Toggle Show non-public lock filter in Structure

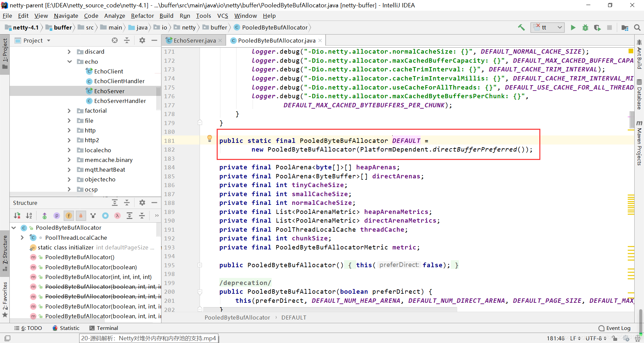tap(81, 216)
